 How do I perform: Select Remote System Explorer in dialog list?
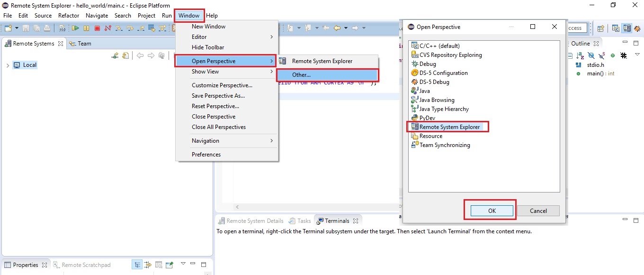446,127
